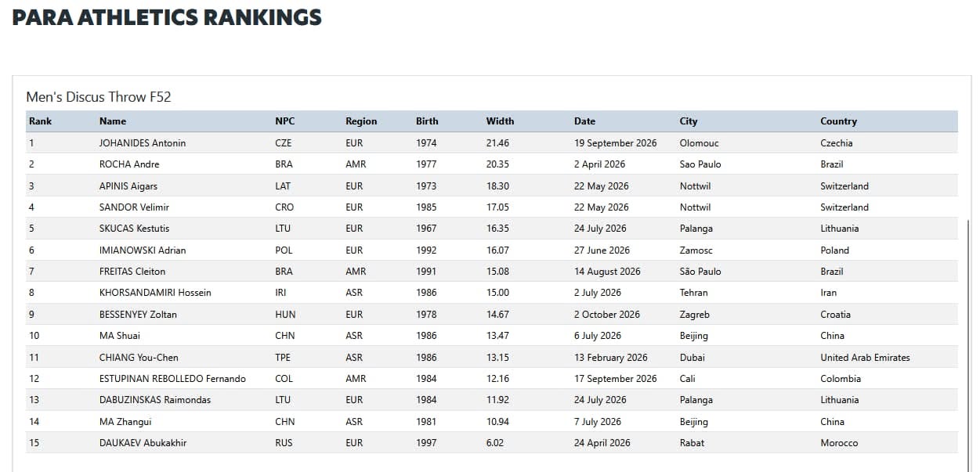Select the Birth column header
The height and width of the screenshot is (472, 980).
pyautogui.click(x=427, y=121)
